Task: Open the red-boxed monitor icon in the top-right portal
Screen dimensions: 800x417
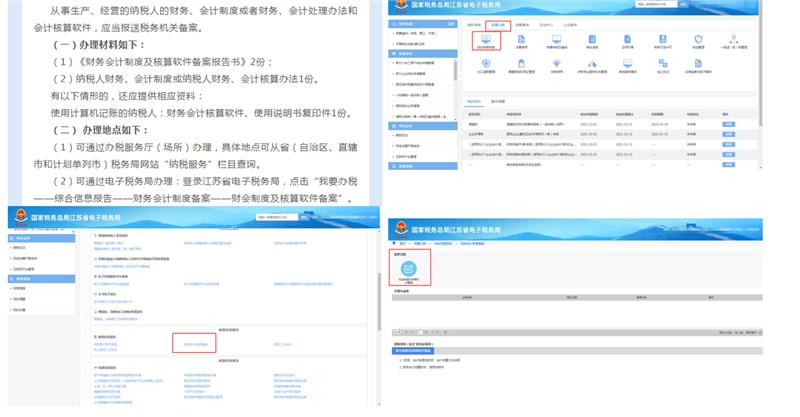Action: click(x=486, y=41)
